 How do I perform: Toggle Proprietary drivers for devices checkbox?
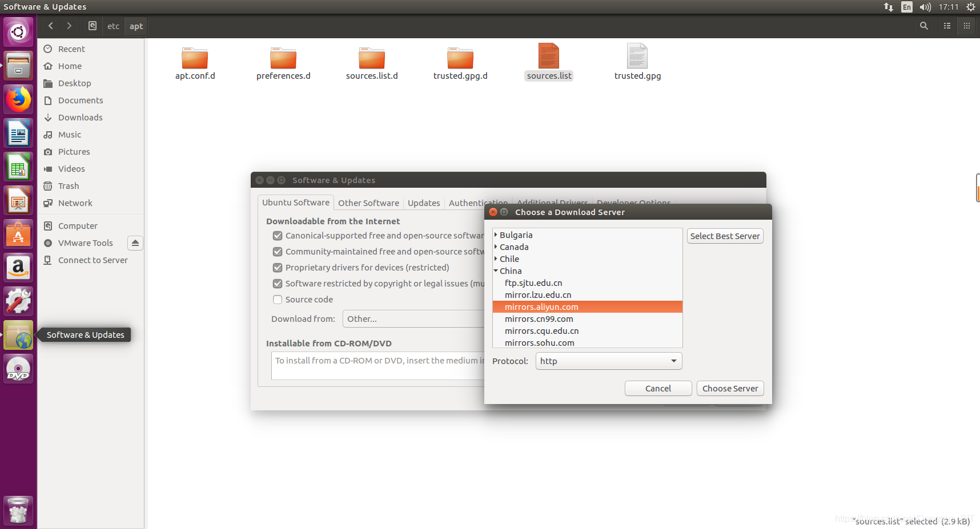(278, 268)
